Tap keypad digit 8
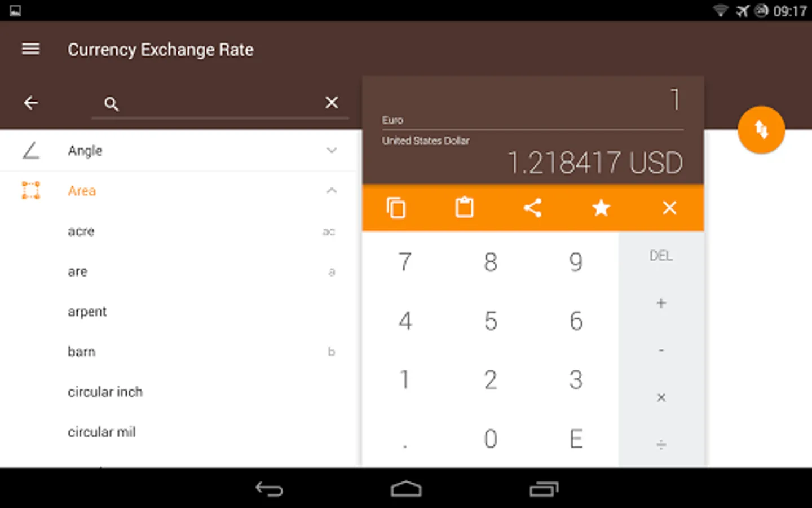This screenshot has height=508, width=812. (x=491, y=262)
